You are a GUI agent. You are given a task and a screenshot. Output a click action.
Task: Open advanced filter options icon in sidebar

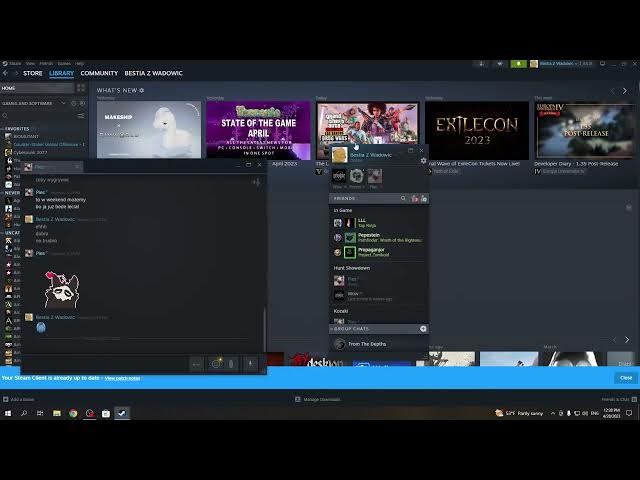coord(81,116)
